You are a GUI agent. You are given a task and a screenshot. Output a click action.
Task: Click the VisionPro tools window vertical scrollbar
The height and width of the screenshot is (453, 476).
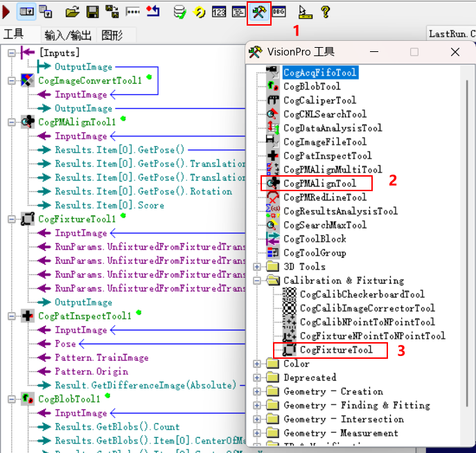467,242
